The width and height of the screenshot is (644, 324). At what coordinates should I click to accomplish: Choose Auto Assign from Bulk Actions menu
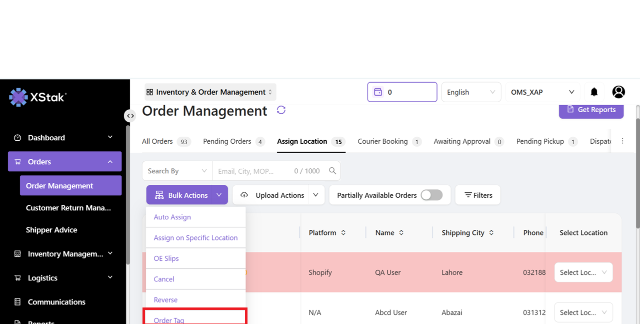[x=172, y=217]
